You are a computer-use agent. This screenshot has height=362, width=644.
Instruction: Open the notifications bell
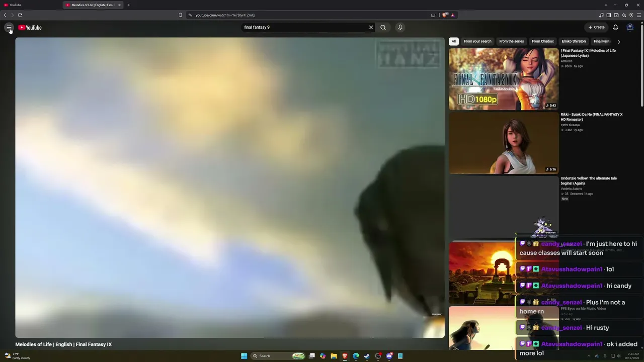click(615, 28)
